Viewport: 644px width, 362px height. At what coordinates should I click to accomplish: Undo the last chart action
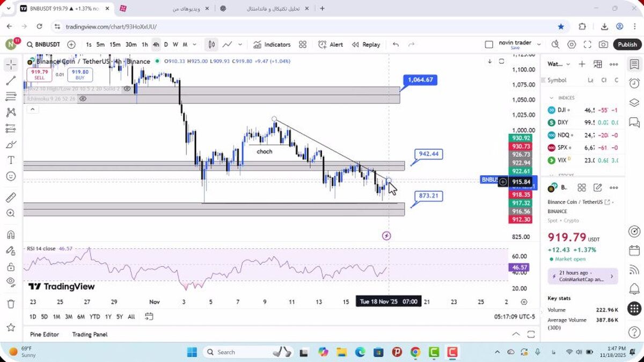(396, 45)
